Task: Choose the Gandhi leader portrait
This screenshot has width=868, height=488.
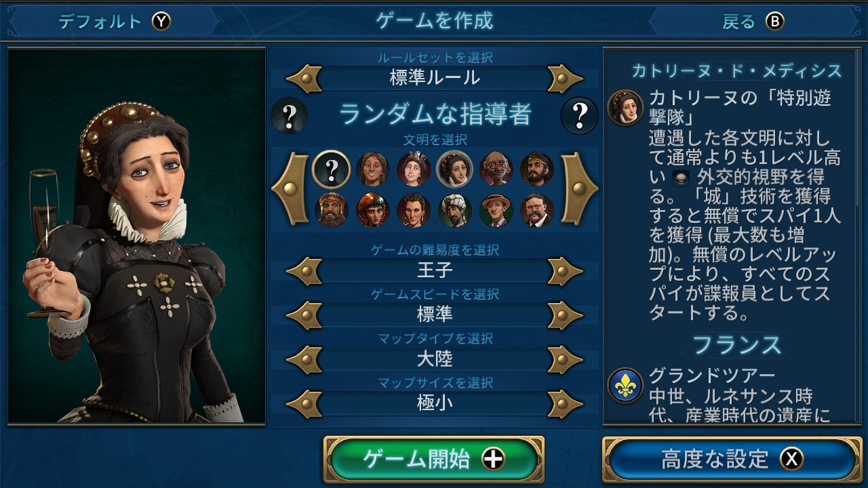Action: pos(496,169)
